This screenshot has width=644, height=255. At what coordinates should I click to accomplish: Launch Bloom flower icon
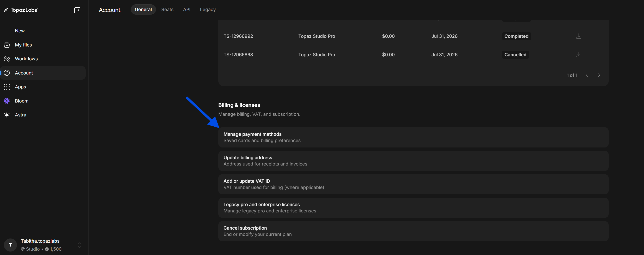point(7,101)
